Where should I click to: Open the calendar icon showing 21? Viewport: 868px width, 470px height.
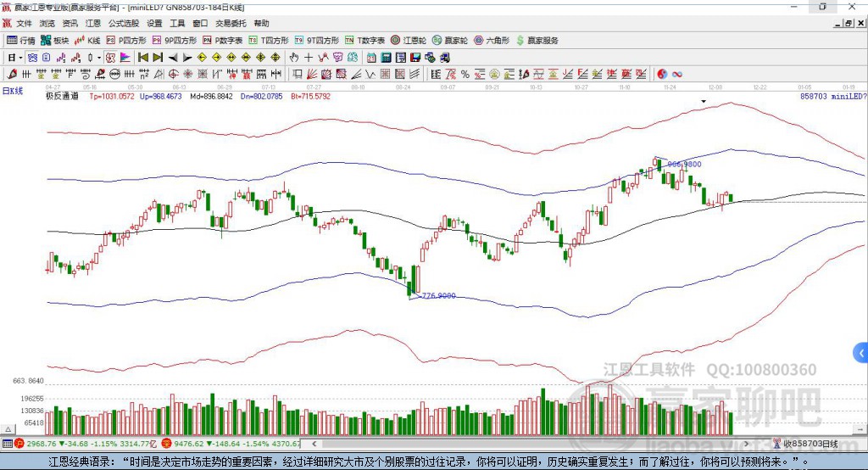coord(371,58)
